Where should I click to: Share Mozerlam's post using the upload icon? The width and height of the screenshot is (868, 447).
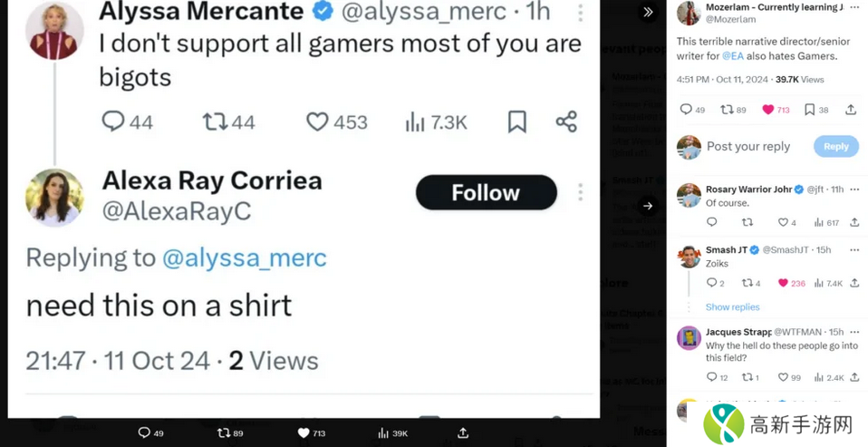pos(851,110)
